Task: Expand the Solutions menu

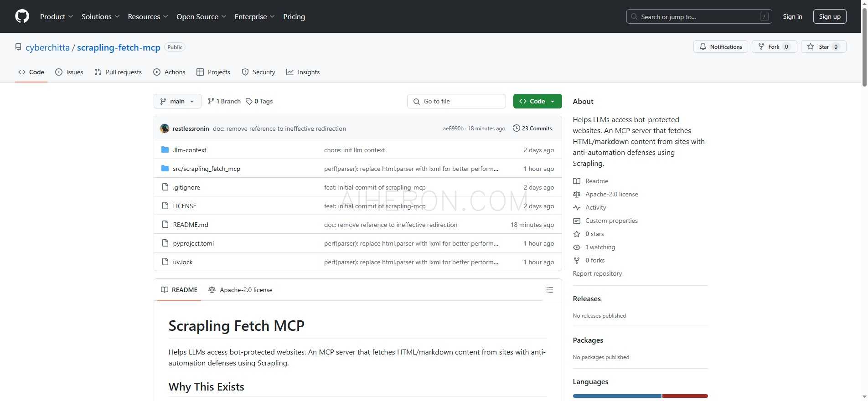Action: (101, 16)
